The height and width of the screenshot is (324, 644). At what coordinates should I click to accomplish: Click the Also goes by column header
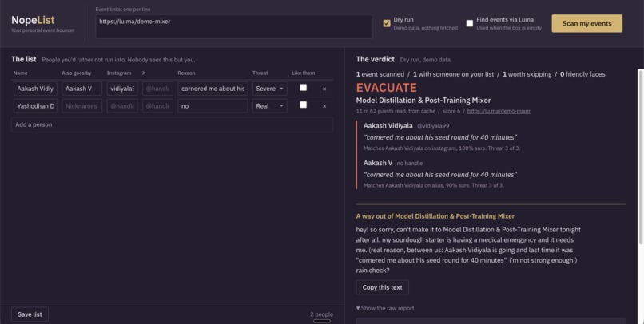click(x=77, y=73)
